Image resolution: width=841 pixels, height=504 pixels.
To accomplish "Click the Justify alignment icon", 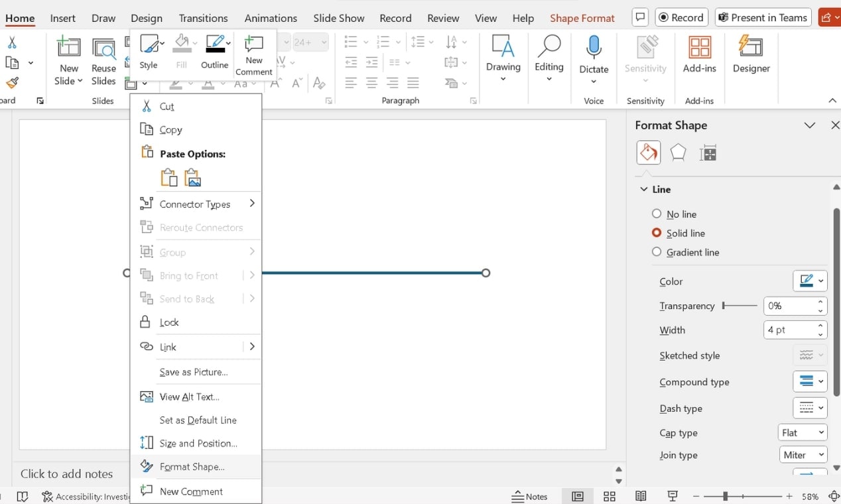I will [413, 83].
